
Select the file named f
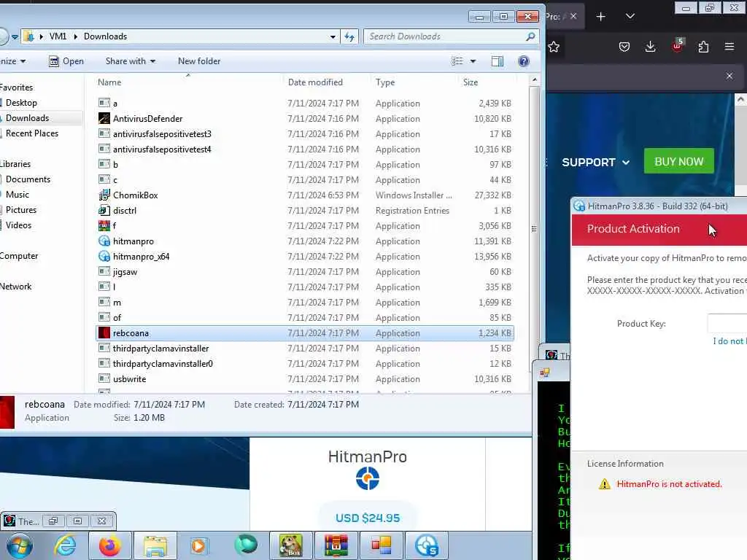click(x=115, y=226)
